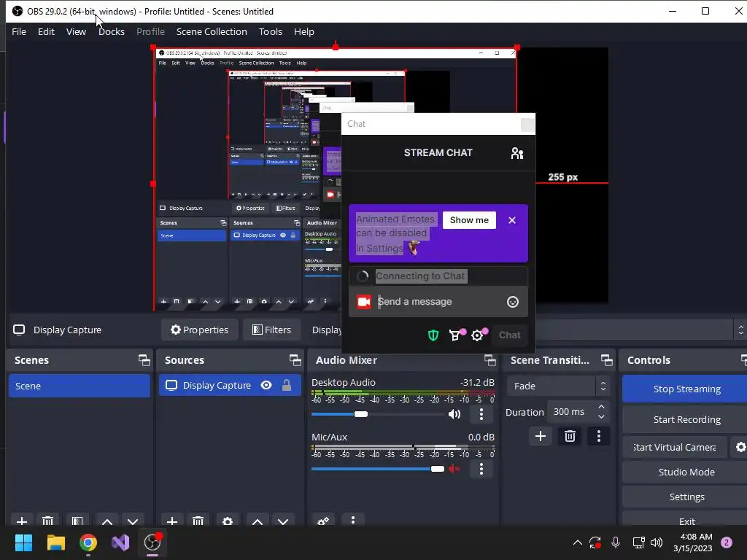The height and width of the screenshot is (560, 747).
Task: Toggle Studio Mode
Action: (686, 472)
